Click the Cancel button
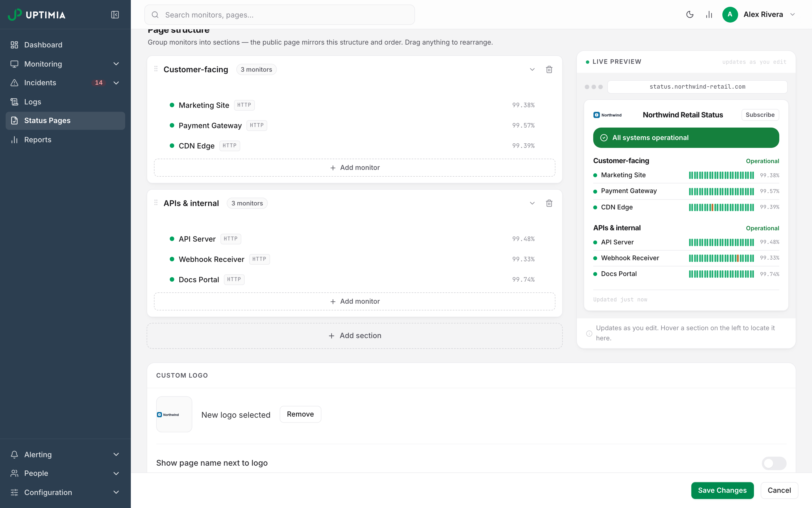The width and height of the screenshot is (812, 508). (779, 491)
